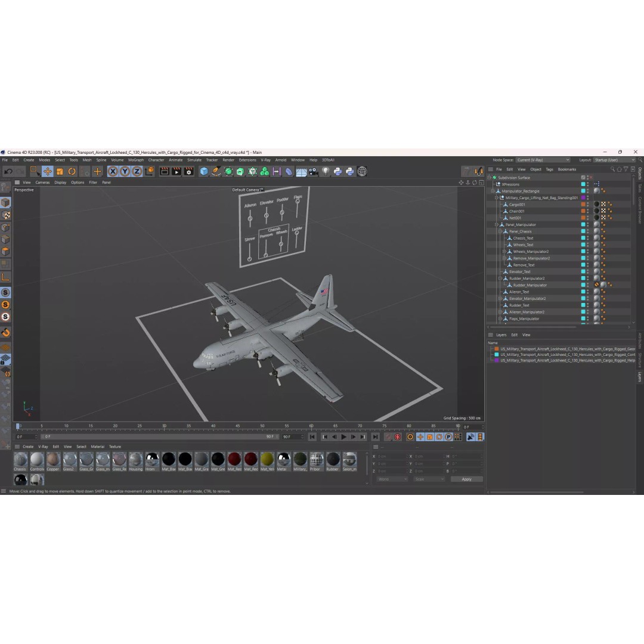Select the Copper material thumbnail
This screenshot has height=644, width=644.
(x=53, y=461)
